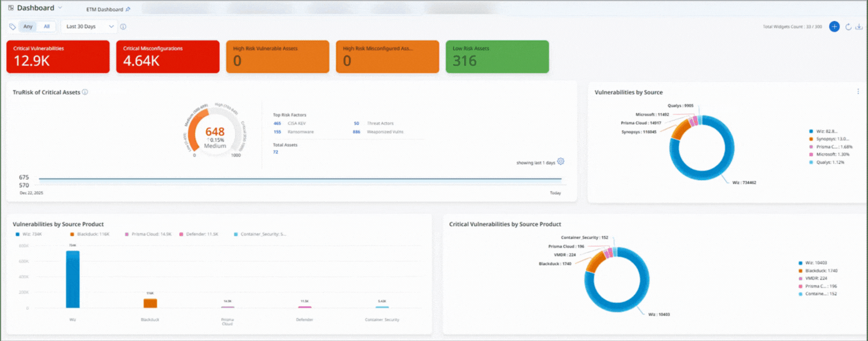Click the Total Assets value 72

pos(275,152)
